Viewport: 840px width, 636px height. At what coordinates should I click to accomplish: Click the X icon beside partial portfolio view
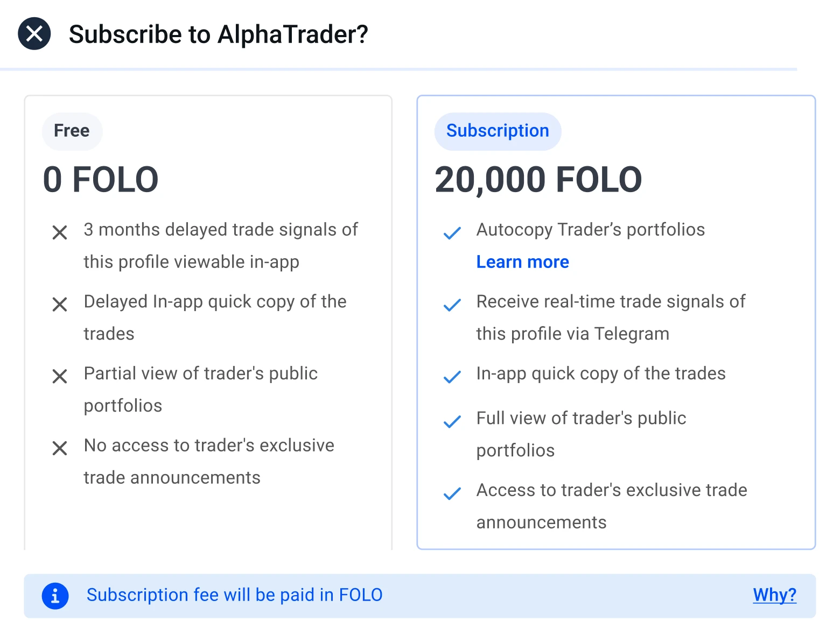60,376
